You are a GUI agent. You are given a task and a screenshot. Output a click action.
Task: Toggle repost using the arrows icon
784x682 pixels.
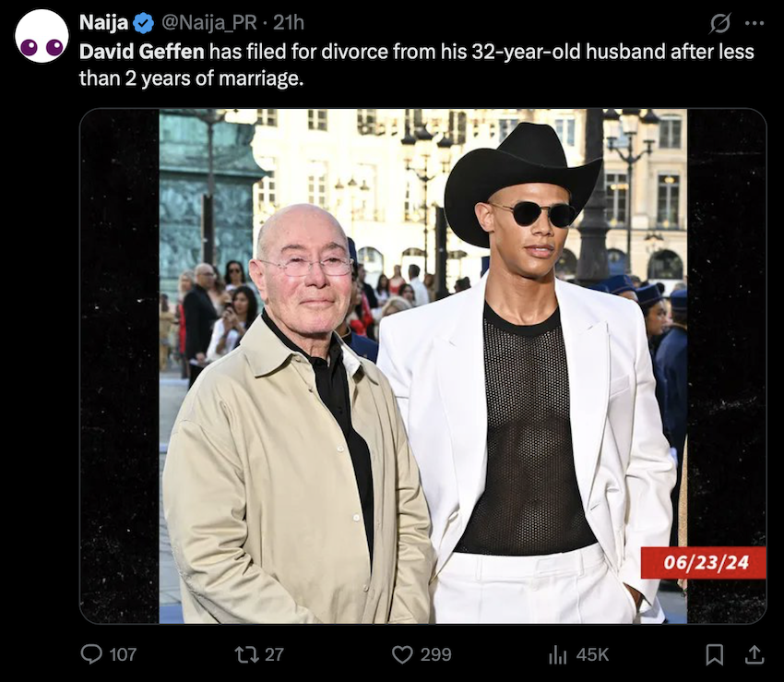[246, 654]
